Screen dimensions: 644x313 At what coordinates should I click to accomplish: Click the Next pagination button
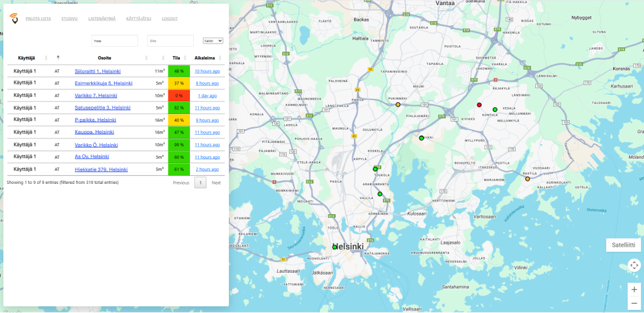(216, 183)
